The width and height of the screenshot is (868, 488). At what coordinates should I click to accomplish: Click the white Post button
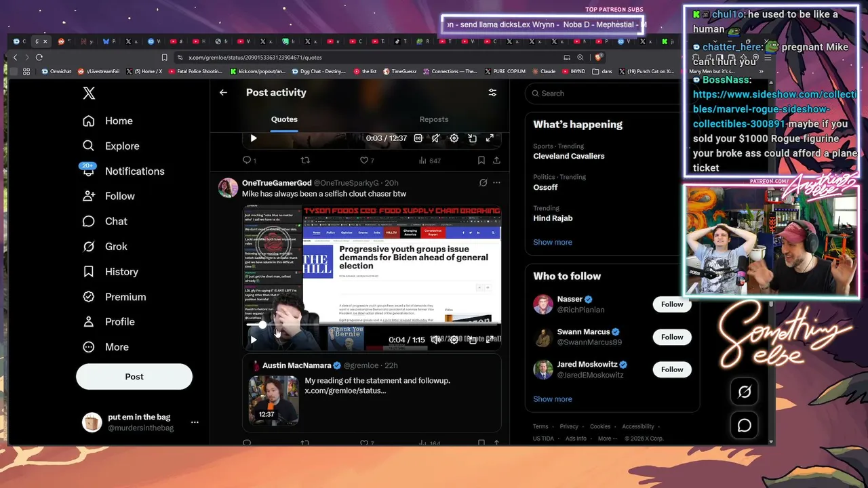click(x=134, y=376)
